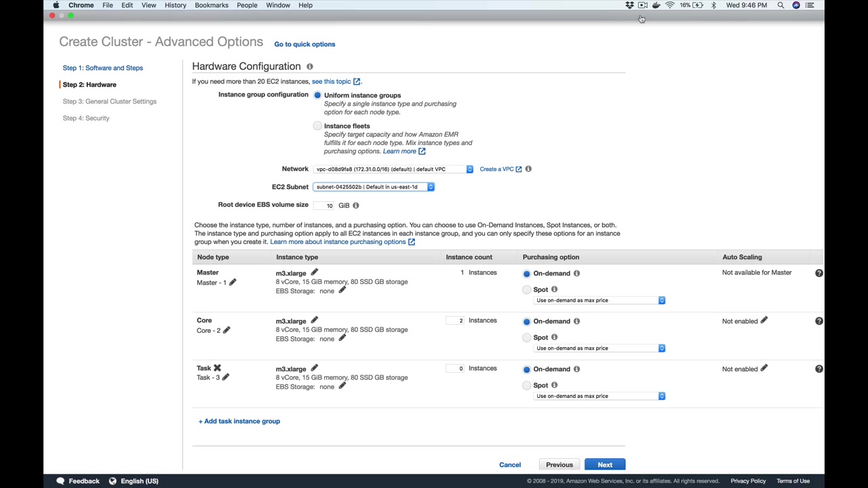Open the 'see this topic' link
This screenshot has width=868, height=488.
pos(336,81)
